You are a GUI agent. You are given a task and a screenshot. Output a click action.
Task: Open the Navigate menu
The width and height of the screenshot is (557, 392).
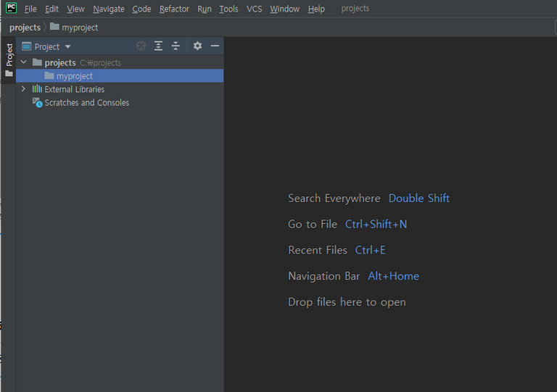point(109,9)
